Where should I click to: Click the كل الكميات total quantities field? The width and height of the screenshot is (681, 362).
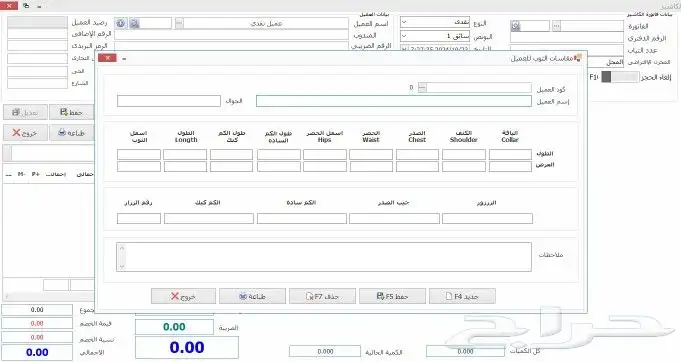coord(465,351)
